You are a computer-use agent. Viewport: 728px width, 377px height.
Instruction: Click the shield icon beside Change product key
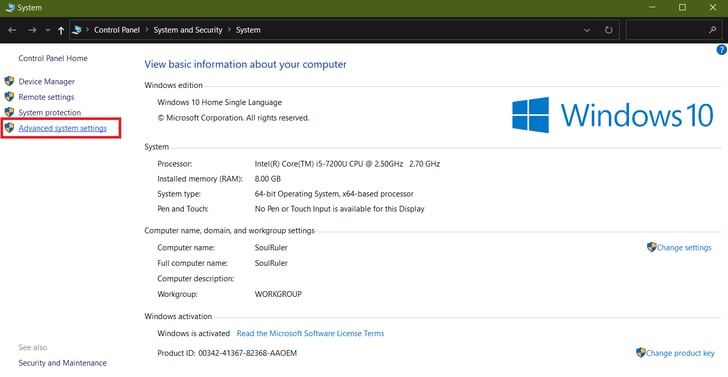pyautogui.click(x=641, y=352)
